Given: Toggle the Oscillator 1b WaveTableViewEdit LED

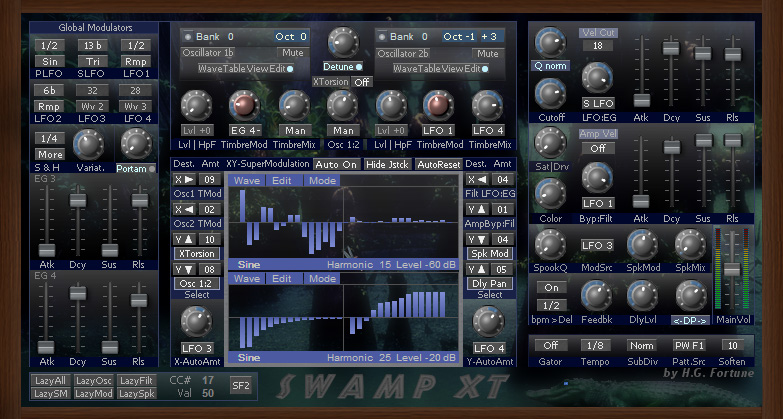Looking at the screenshot, I should (290, 68).
